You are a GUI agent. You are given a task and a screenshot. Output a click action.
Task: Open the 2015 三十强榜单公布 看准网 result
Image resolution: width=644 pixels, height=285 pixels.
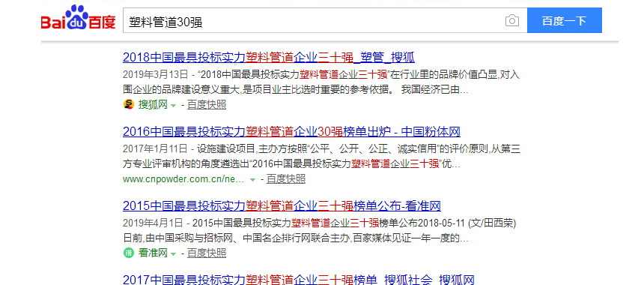[x=282, y=205]
